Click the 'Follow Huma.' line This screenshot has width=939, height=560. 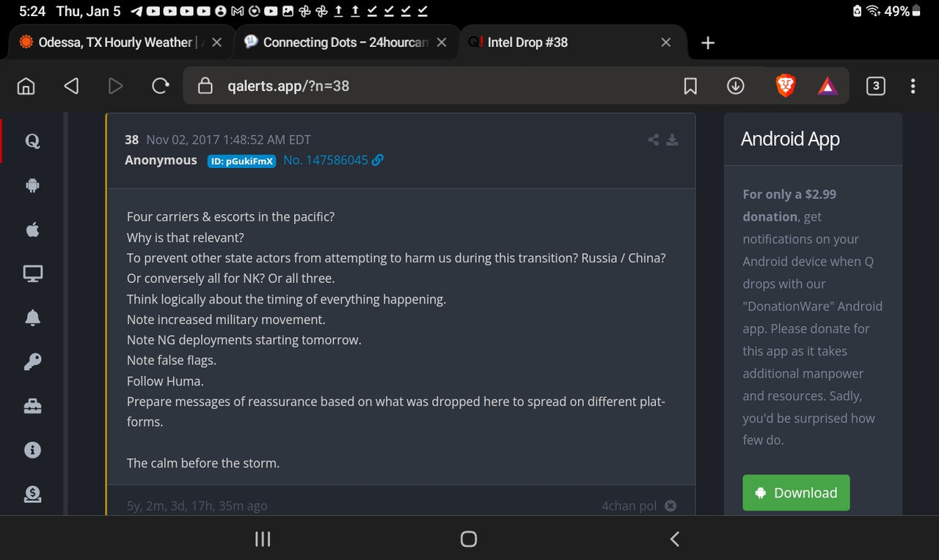pyautogui.click(x=165, y=381)
